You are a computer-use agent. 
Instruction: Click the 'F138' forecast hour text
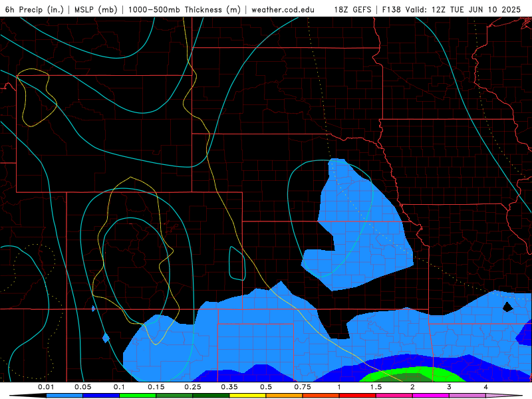(391, 9)
